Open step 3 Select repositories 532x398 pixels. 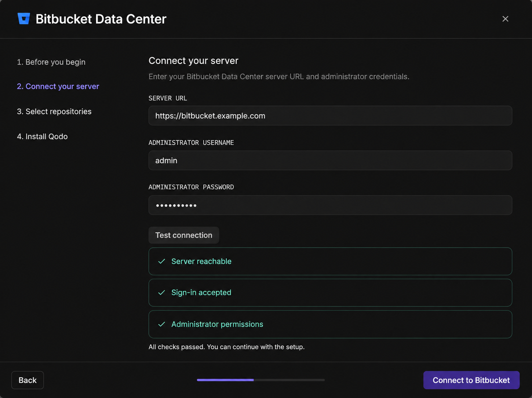point(54,111)
